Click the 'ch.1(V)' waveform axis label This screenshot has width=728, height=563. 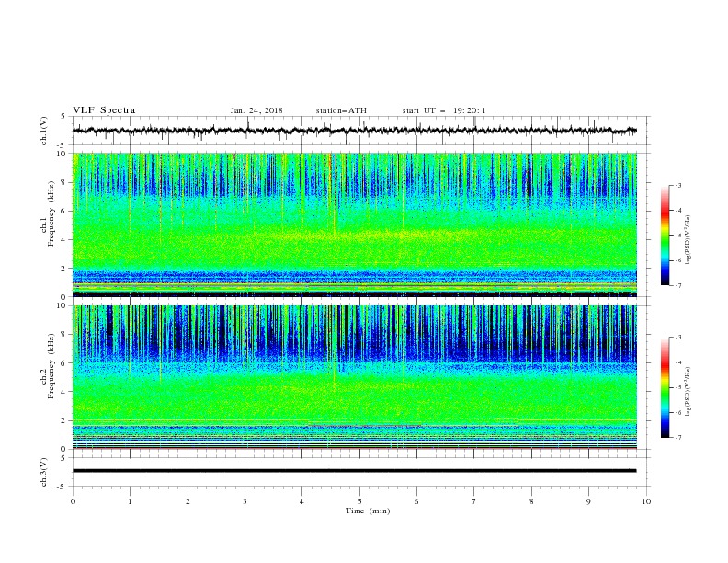pyautogui.click(x=44, y=131)
